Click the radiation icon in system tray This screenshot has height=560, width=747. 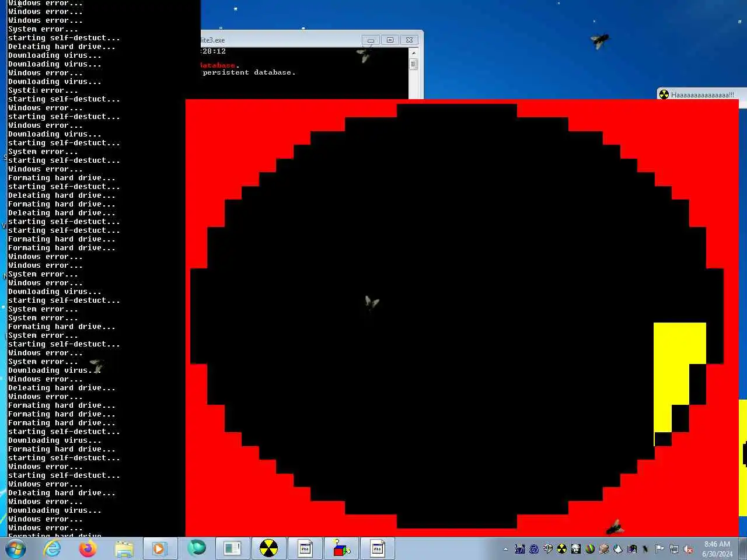click(561, 549)
